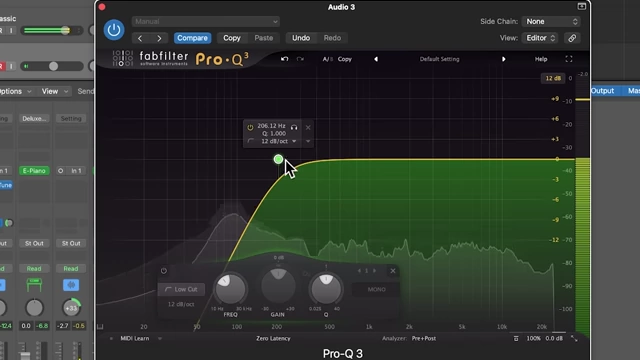640x360 pixels.
Task: Toggle band bypass power in bottom panel
Action: (x=164, y=271)
